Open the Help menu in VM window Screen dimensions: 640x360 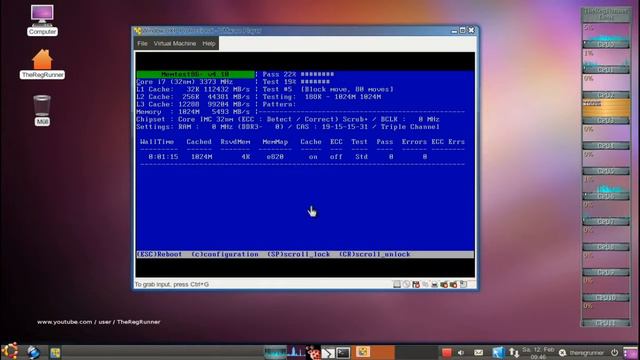pos(209,43)
